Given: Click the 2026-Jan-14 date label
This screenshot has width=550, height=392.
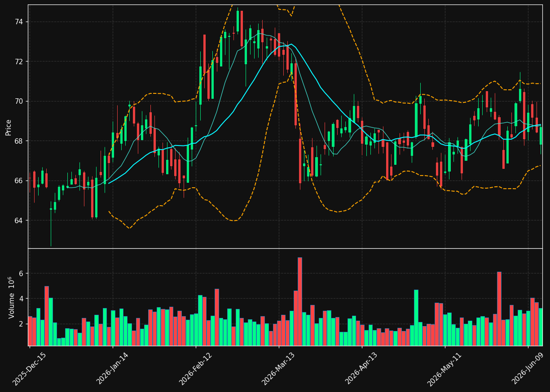Looking at the screenshot, I should point(112,369).
